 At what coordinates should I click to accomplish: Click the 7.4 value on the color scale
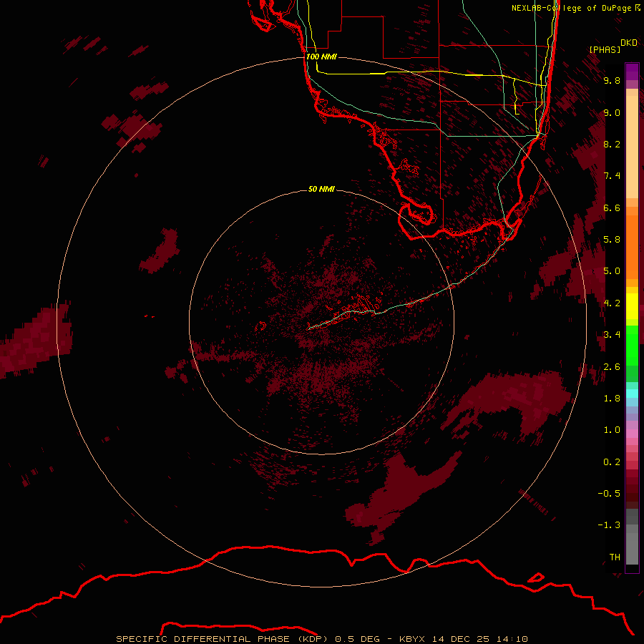[612, 176]
